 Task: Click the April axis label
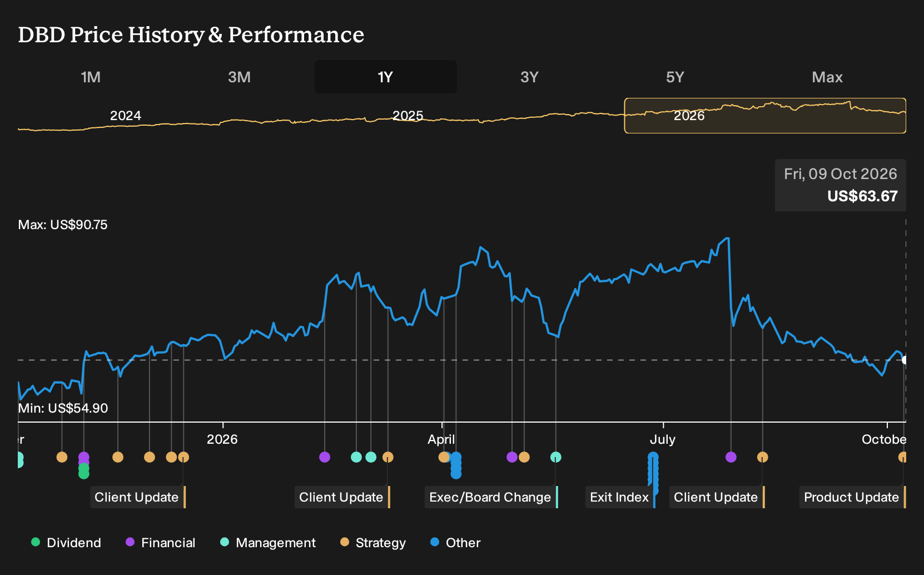[441, 439]
